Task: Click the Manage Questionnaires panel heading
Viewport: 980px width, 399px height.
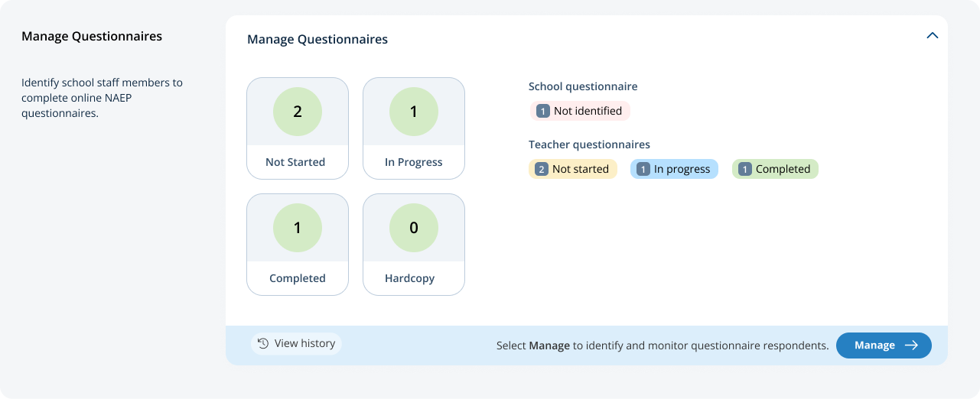Action: [x=317, y=39]
